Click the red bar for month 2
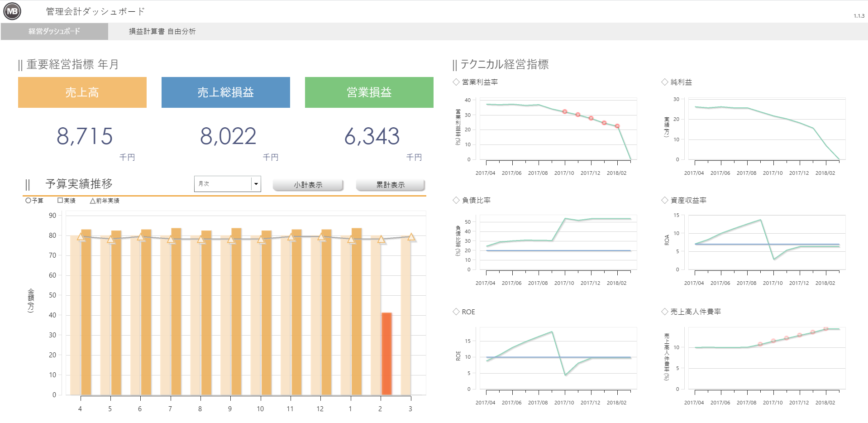Screen dimensions: 868x423 [x=386, y=353]
